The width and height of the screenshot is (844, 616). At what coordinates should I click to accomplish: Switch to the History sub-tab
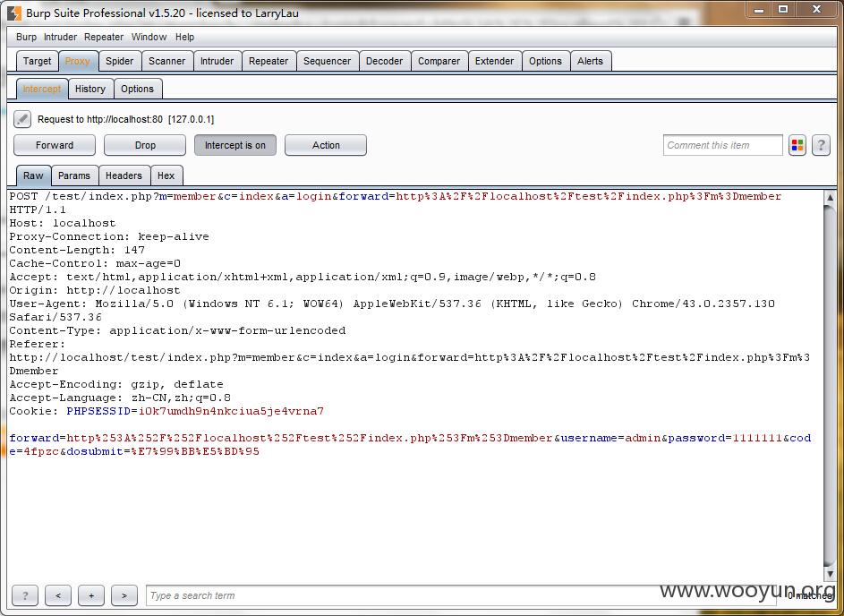[90, 89]
